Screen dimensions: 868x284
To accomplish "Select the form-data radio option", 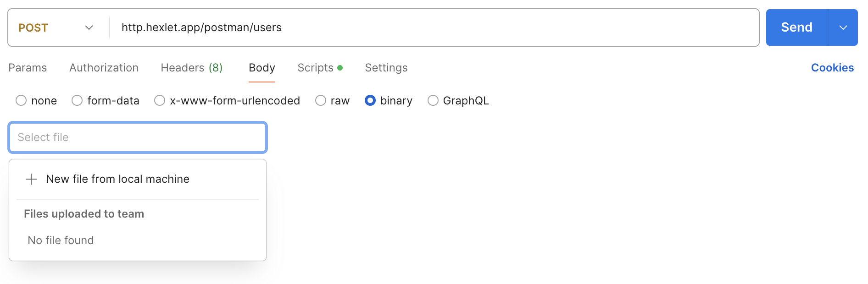I will click(77, 100).
